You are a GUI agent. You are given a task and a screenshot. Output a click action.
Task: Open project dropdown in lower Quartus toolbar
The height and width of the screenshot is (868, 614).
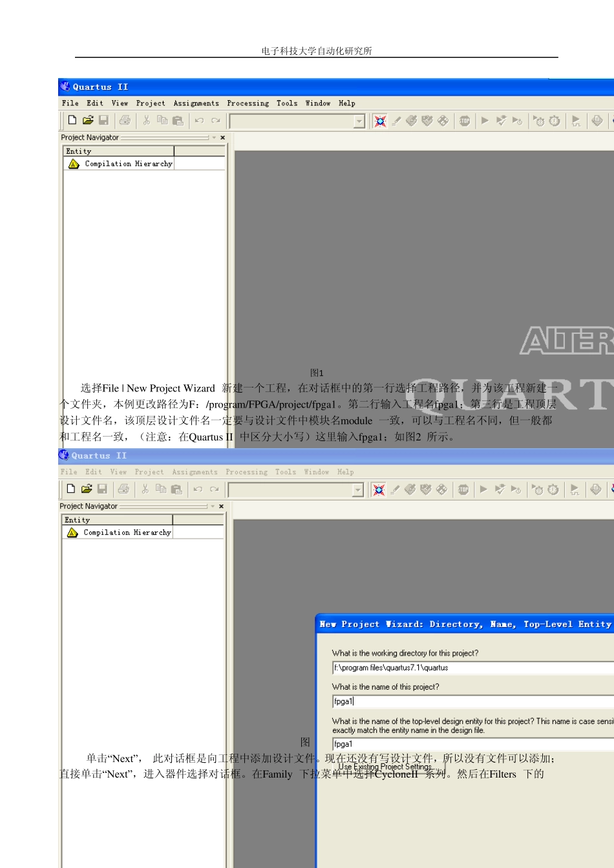(x=358, y=490)
